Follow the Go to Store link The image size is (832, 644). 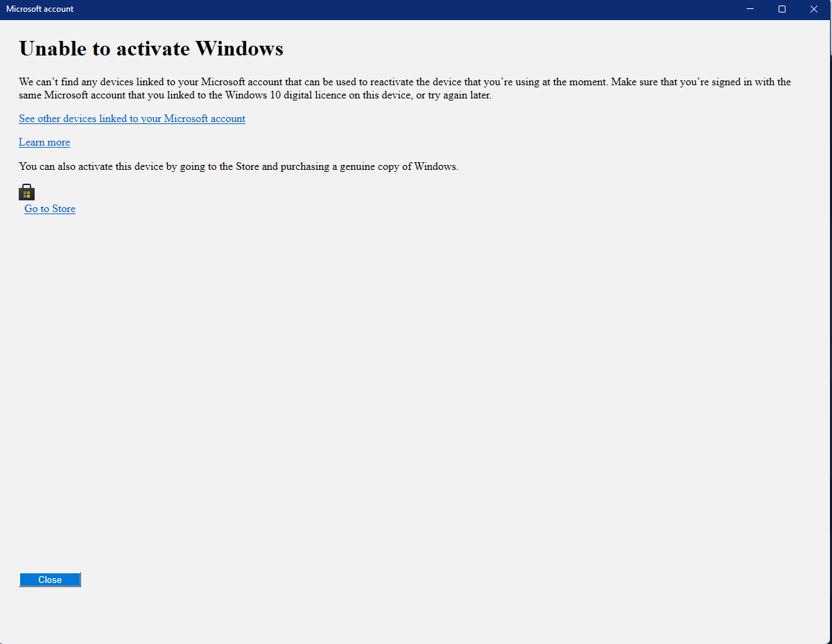click(x=50, y=209)
